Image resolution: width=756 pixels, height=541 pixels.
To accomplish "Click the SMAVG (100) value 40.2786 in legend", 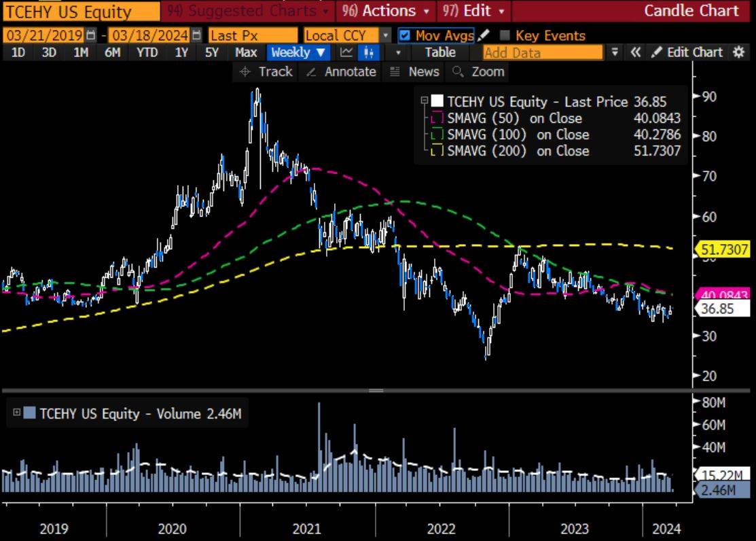I will click(657, 134).
